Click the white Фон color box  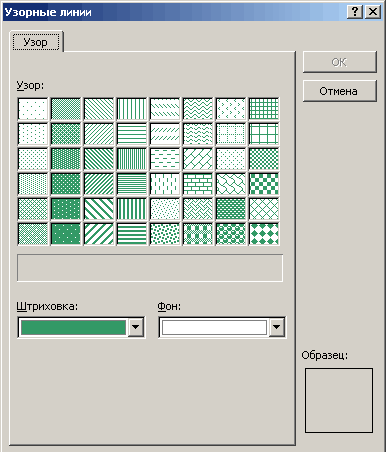pos(214,327)
